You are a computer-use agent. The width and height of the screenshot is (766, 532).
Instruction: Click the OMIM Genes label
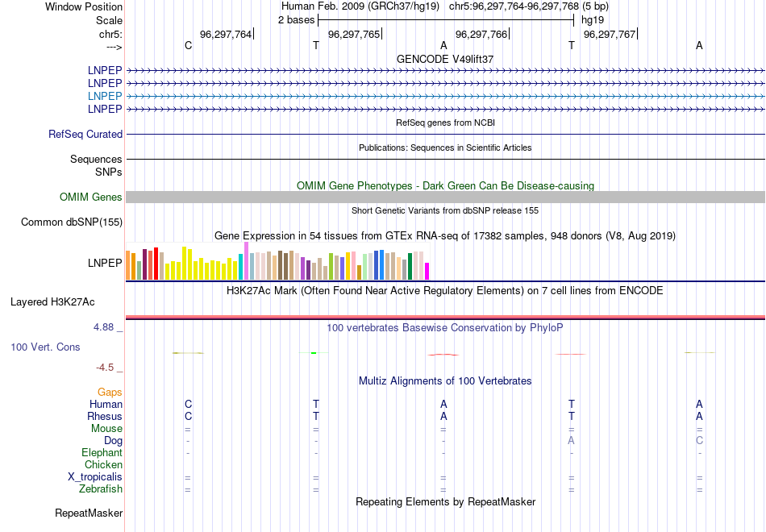pos(91,197)
